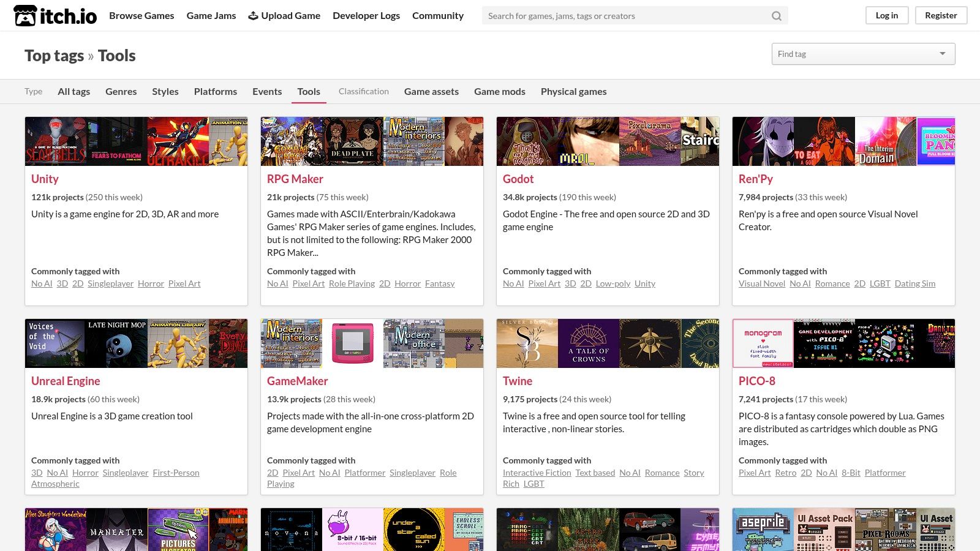Expand the Find tag dropdown arrow

[943, 54]
